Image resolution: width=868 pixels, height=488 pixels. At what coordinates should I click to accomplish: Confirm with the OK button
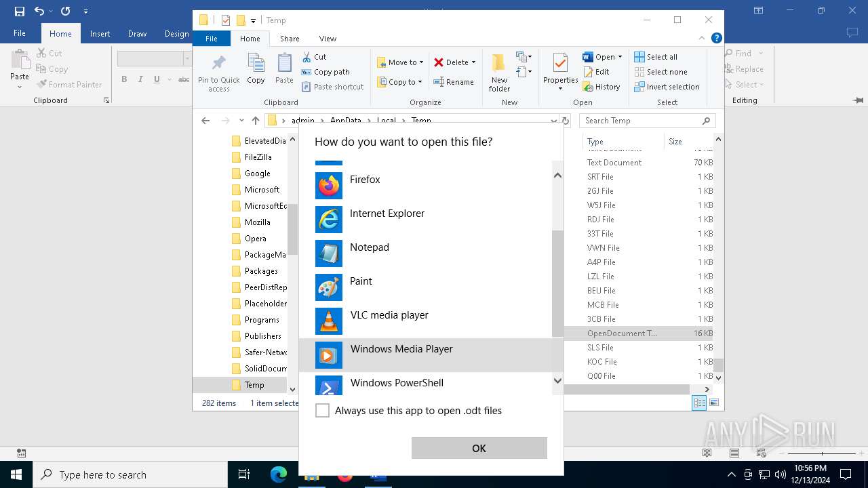[479, 448]
